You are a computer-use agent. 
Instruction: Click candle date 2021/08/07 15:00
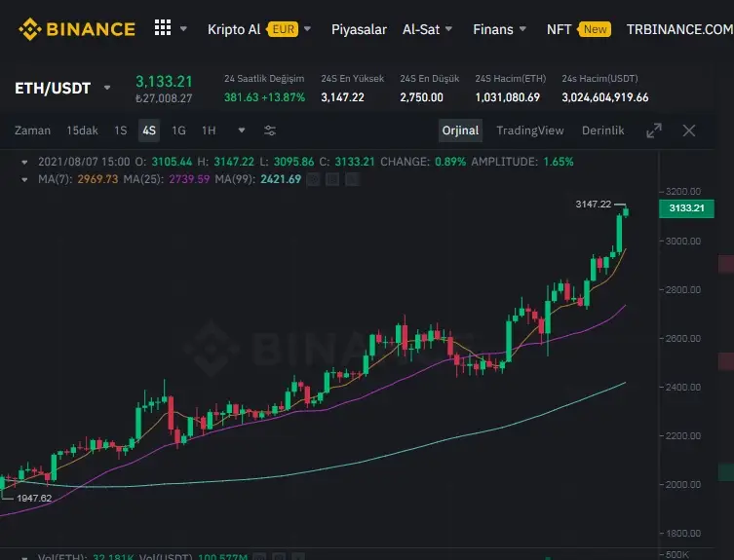coord(84,162)
